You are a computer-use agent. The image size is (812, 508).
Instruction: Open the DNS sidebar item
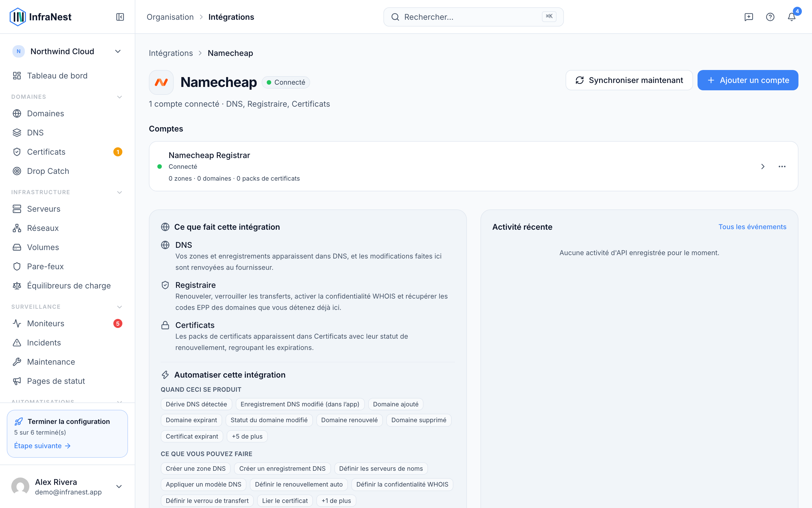[67, 133]
